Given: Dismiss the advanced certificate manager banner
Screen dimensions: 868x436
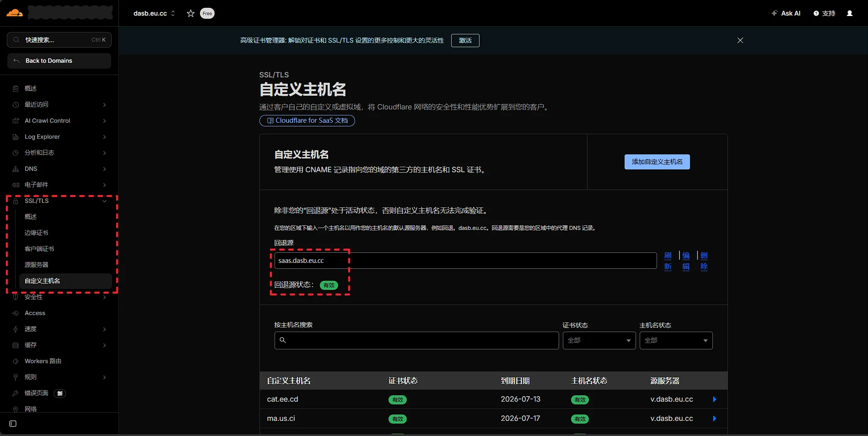Looking at the screenshot, I should (740, 40).
